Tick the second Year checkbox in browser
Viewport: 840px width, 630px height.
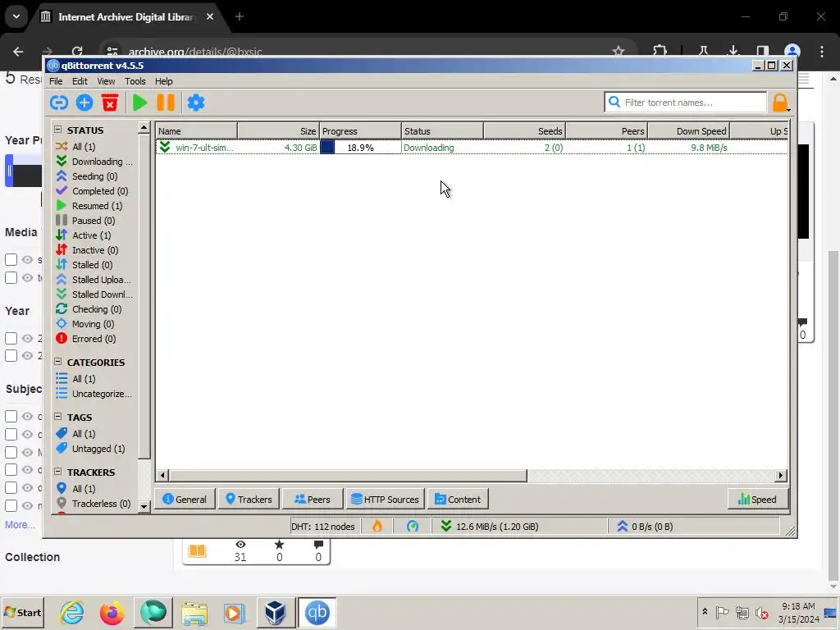pyautogui.click(x=11, y=356)
